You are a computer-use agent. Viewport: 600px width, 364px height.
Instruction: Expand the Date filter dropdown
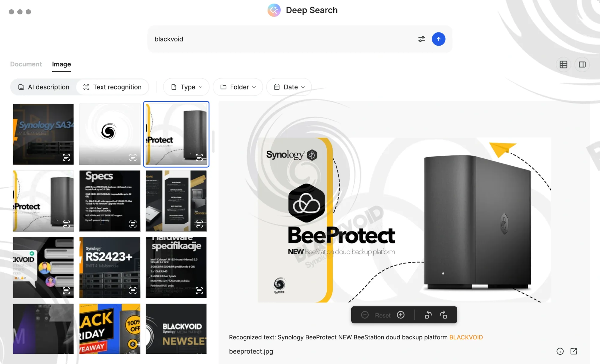[x=289, y=87]
